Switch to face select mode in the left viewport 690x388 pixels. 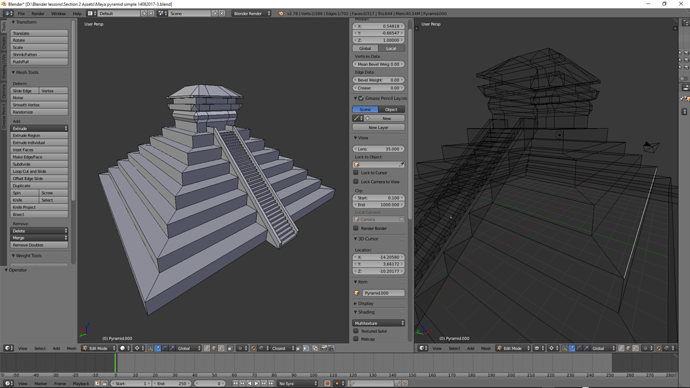[x=220, y=348]
